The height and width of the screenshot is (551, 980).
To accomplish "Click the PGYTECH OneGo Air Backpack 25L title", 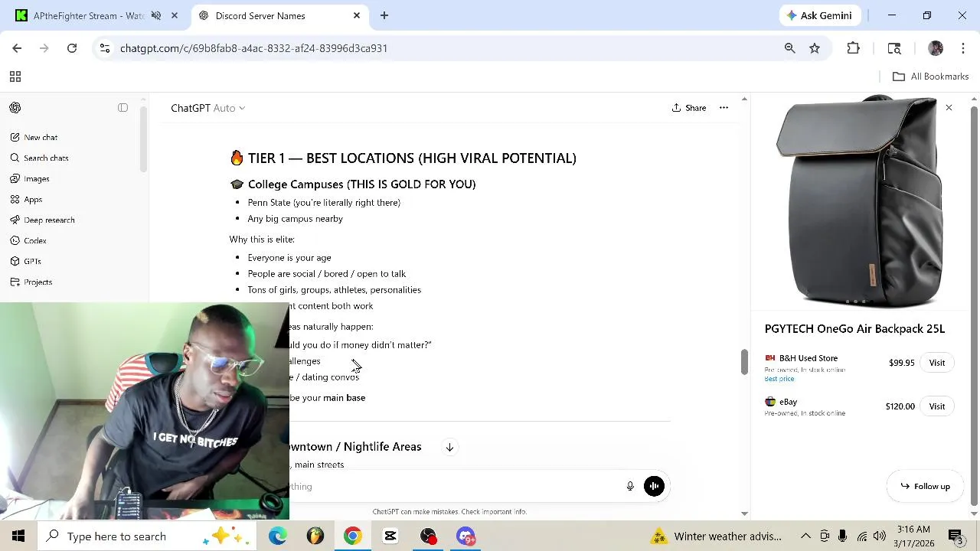I will coord(854,329).
